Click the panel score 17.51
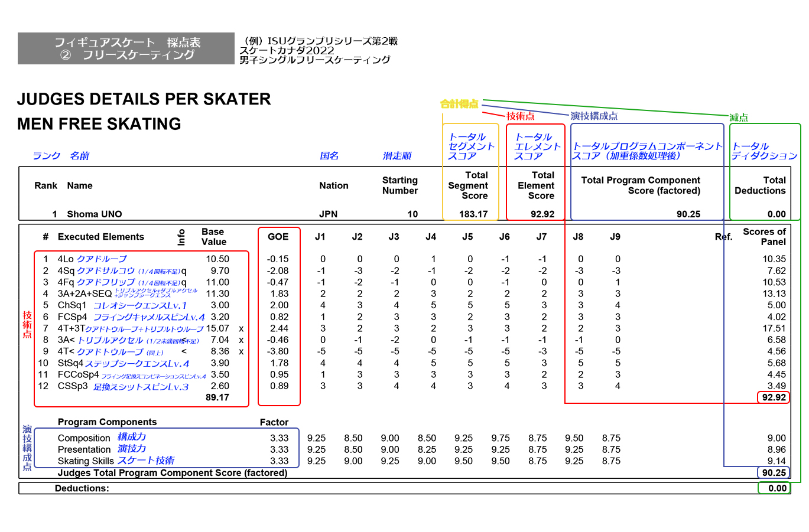The height and width of the screenshot is (532, 809). pos(774,329)
